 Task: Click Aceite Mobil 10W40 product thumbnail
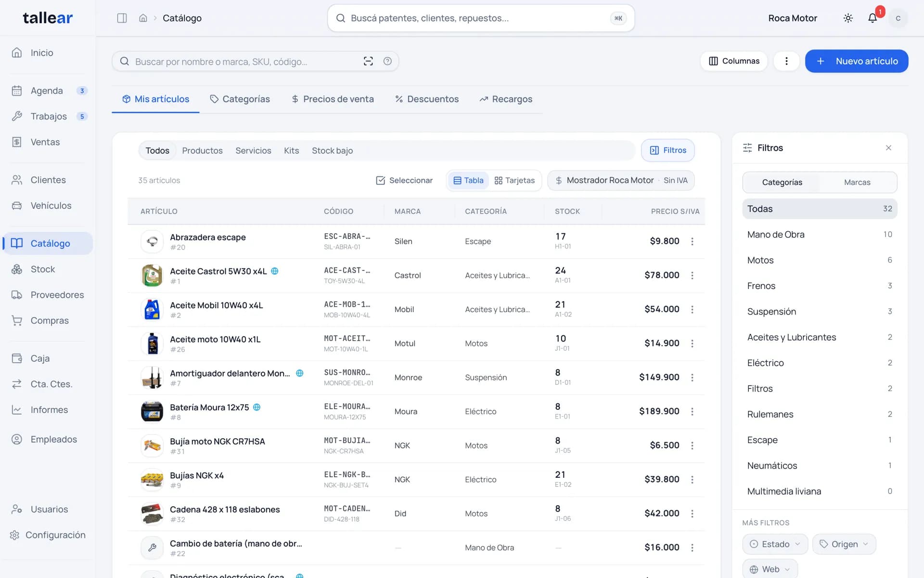[152, 309]
